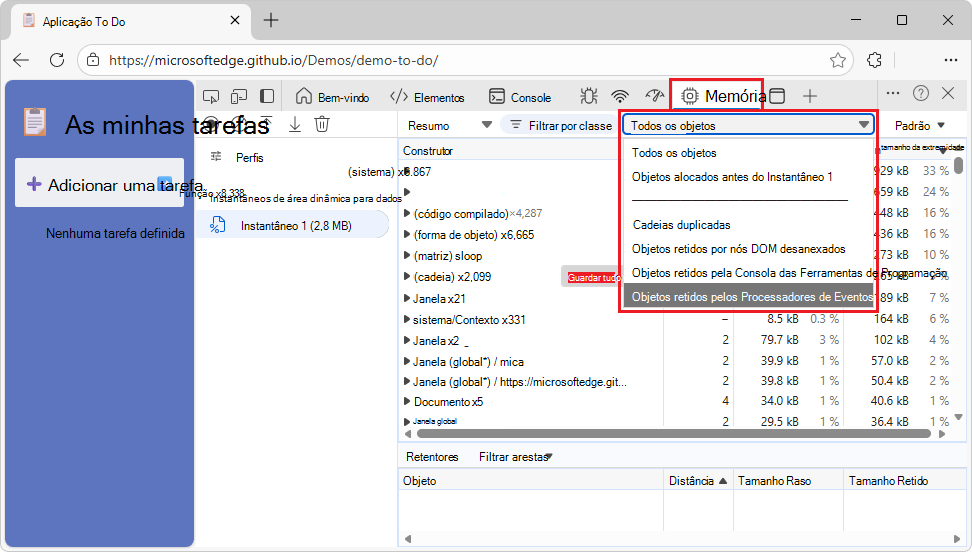Toggle the sidebar dock icon
972x552 pixels.
[267, 96]
